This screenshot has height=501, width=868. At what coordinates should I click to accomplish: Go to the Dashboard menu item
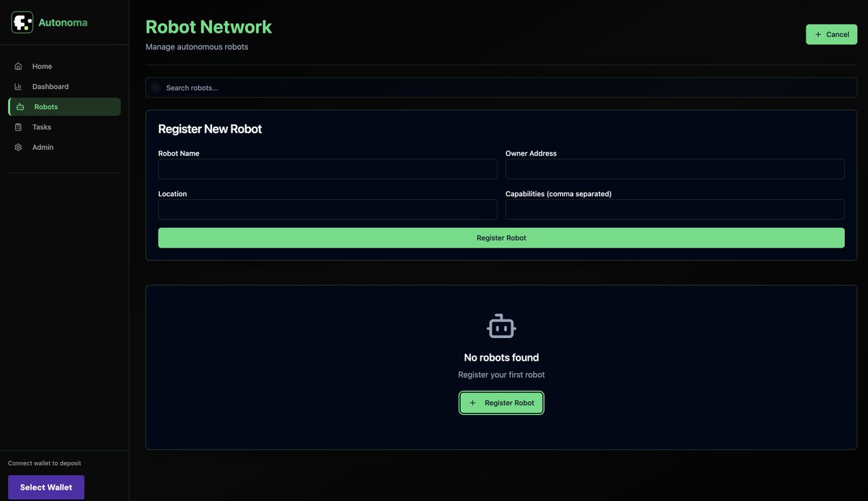pyautogui.click(x=64, y=87)
